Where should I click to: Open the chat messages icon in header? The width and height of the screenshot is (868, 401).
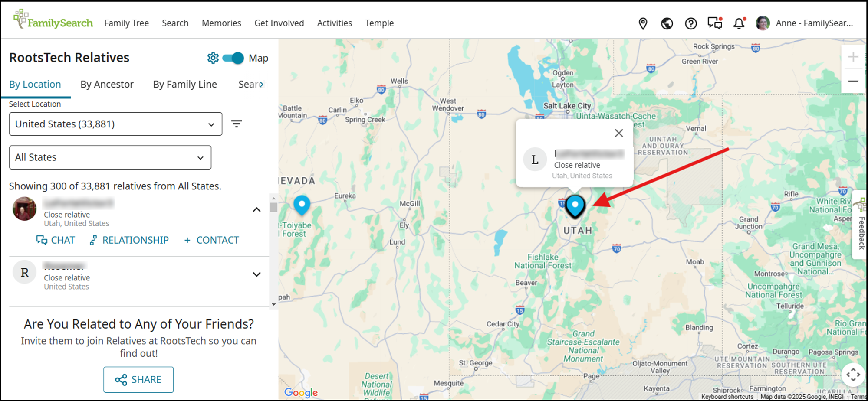(x=715, y=23)
